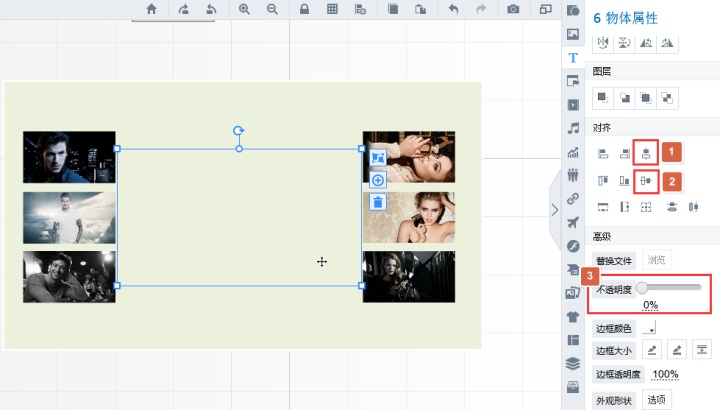Open the People characters tool

pos(573,175)
